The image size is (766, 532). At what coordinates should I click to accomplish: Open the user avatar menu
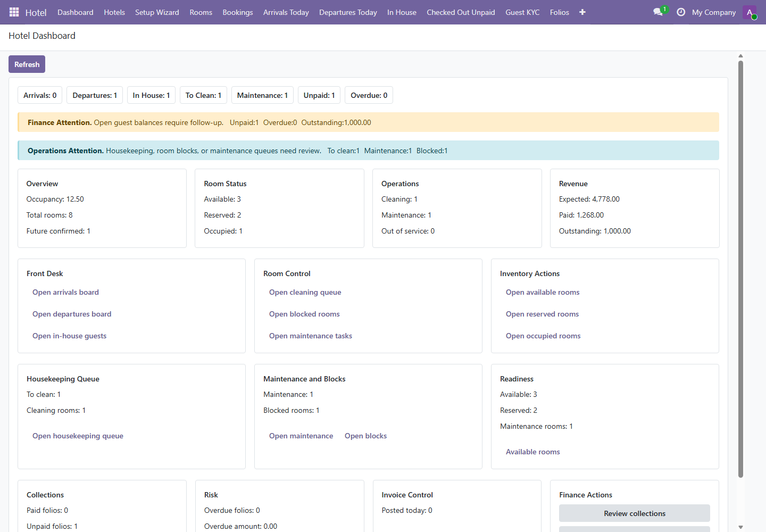tap(750, 12)
